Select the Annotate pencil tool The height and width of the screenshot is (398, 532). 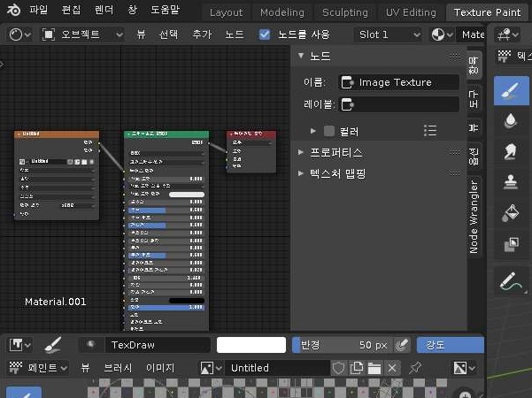pyautogui.click(x=512, y=281)
